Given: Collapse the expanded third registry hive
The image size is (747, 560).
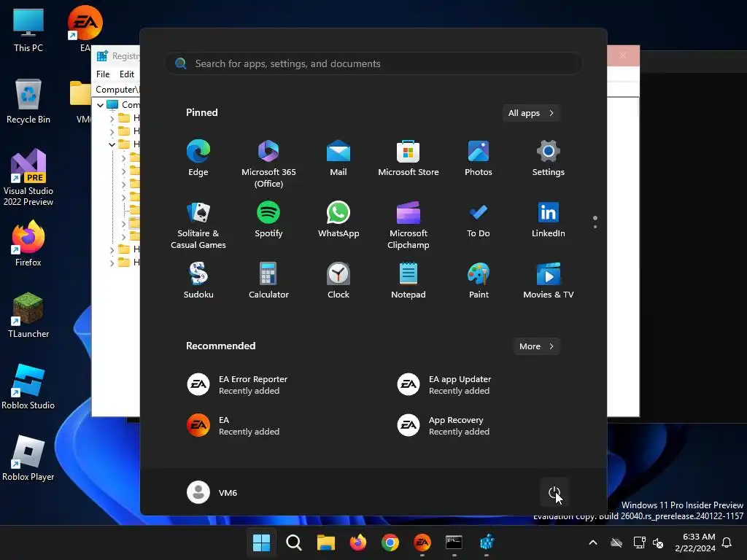Looking at the screenshot, I should [x=112, y=144].
